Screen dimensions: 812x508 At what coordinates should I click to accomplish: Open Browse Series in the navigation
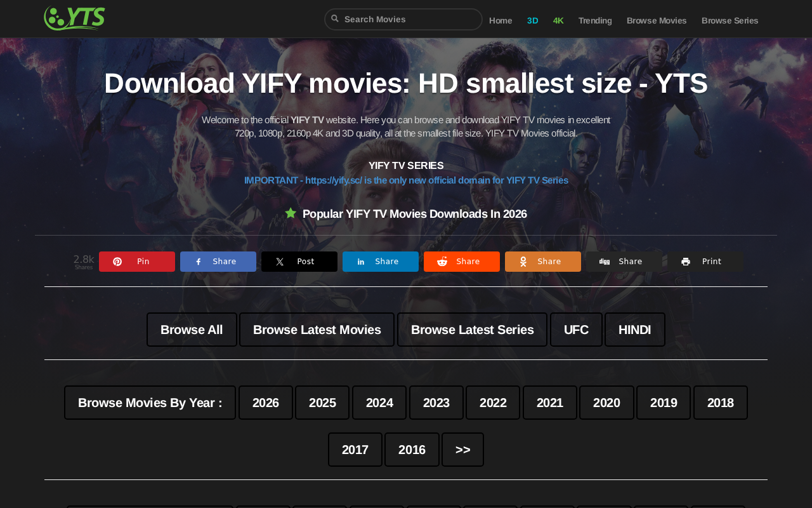click(x=730, y=20)
